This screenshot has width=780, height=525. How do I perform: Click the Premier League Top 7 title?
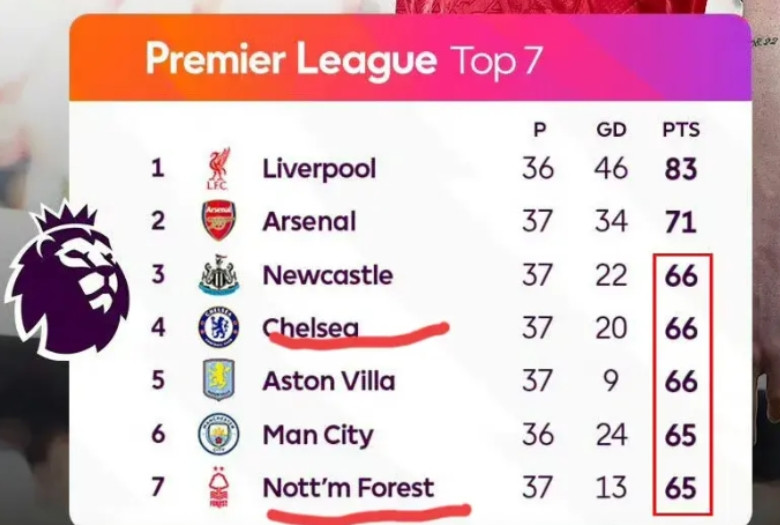[343, 60]
